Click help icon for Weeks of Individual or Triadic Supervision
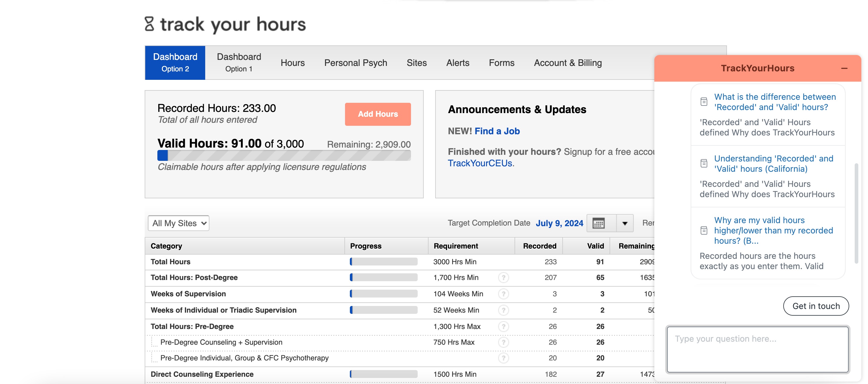This screenshot has height=384, width=868. click(x=503, y=310)
